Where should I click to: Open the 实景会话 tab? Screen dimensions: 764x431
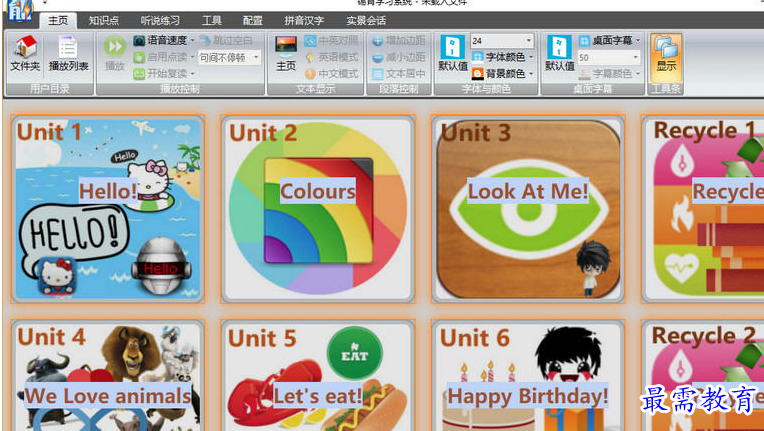coord(366,20)
